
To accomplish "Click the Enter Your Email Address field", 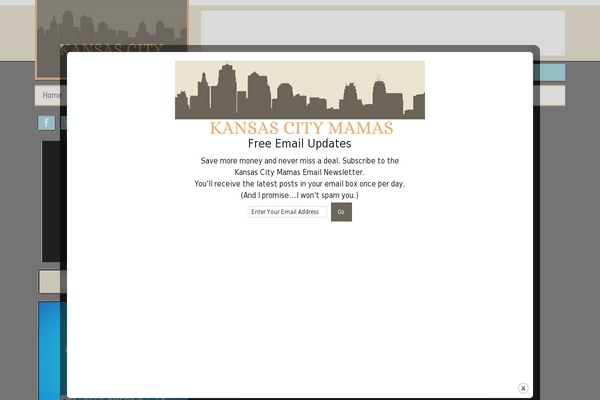I will point(287,212).
